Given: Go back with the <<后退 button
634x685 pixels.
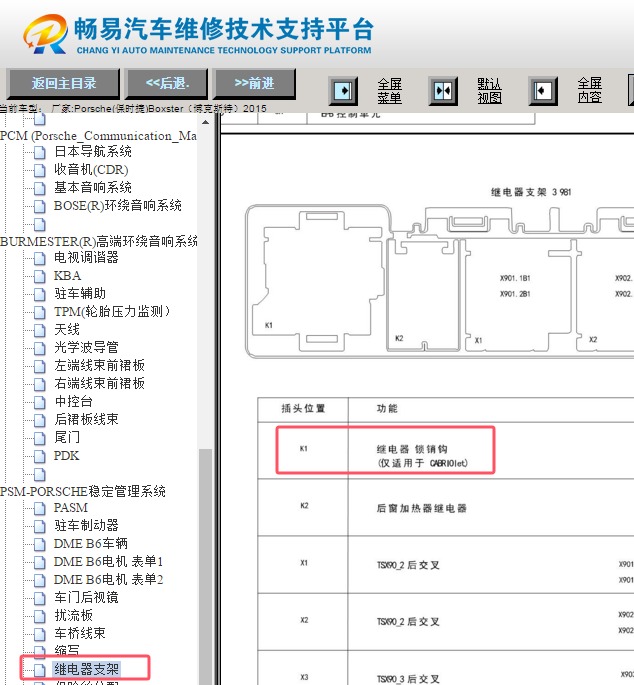Looking at the screenshot, I should point(167,83).
